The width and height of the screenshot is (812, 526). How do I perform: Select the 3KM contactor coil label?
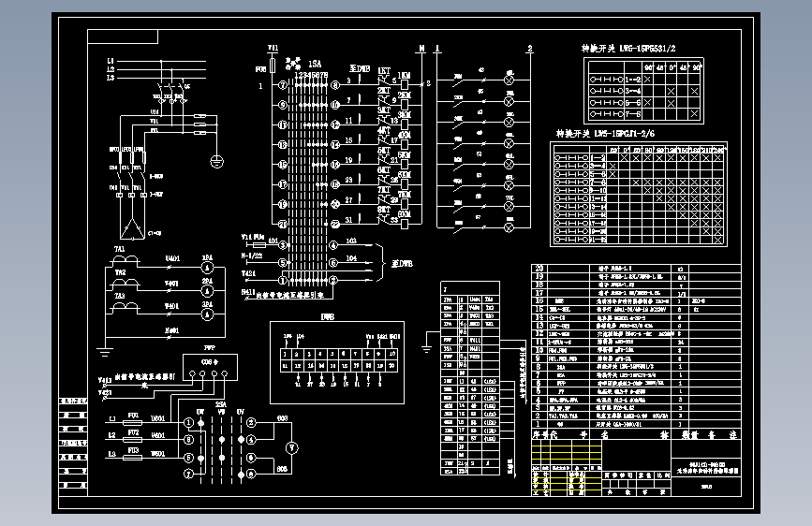[x=404, y=115]
